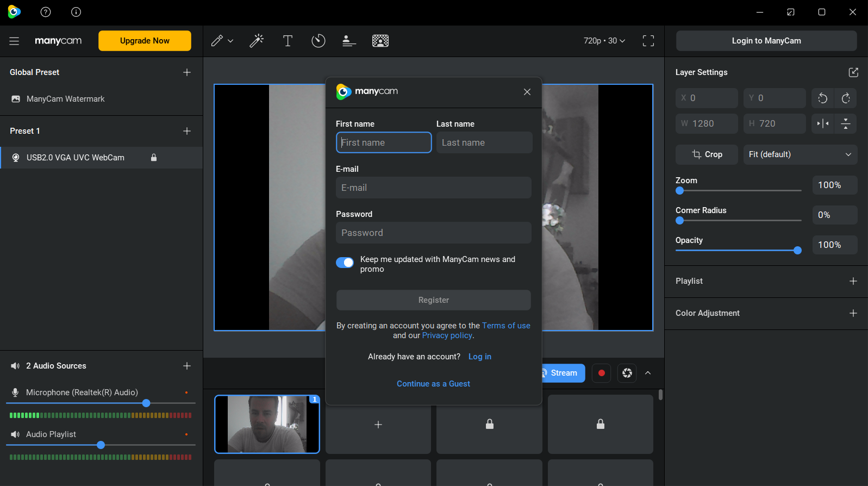This screenshot has height=486, width=868.
Task: Open the Fit (default) dropdown
Action: [x=800, y=154]
